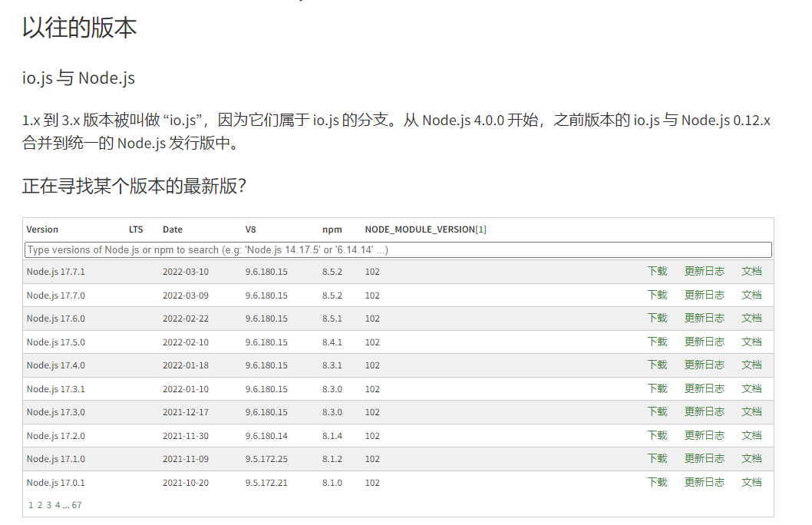
Task: Click the V8 value 9.5.172.25
Action: pos(266,459)
